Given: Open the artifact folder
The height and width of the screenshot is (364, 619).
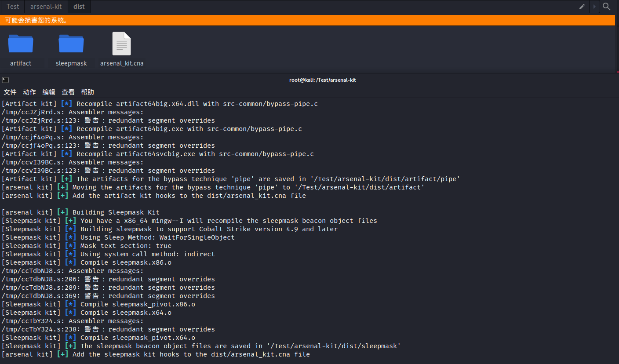Looking at the screenshot, I should pos(21,44).
